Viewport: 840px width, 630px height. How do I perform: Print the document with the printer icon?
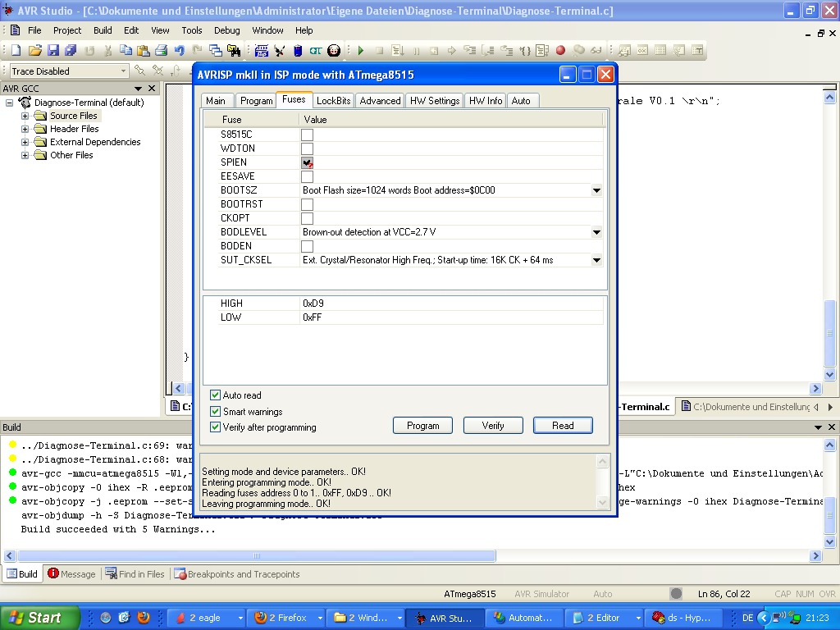[x=162, y=50]
